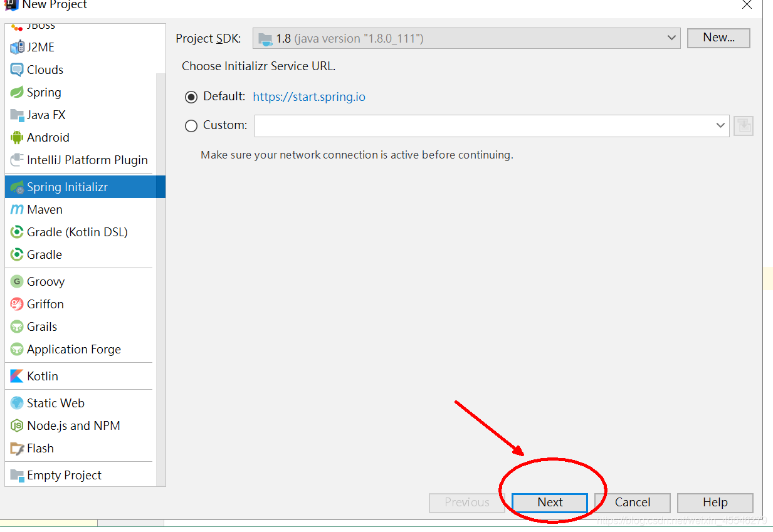
Task: Select the Flash label in list
Action: click(40, 448)
